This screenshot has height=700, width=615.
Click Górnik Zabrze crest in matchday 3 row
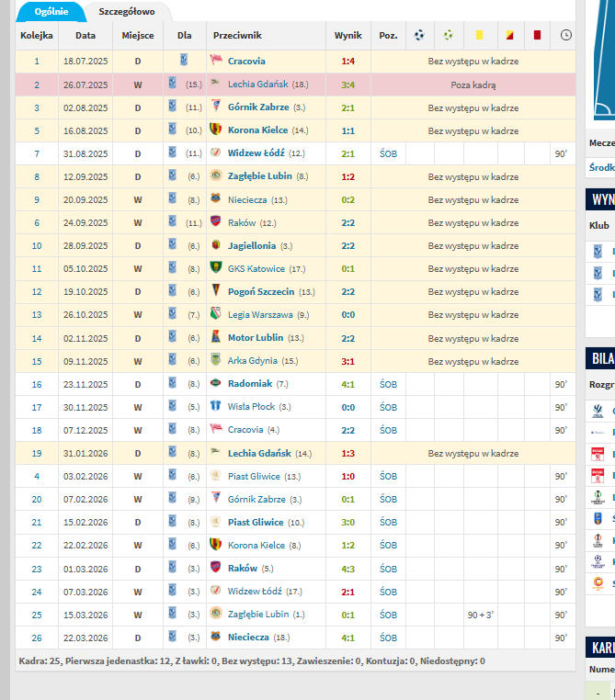pos(216,106)
